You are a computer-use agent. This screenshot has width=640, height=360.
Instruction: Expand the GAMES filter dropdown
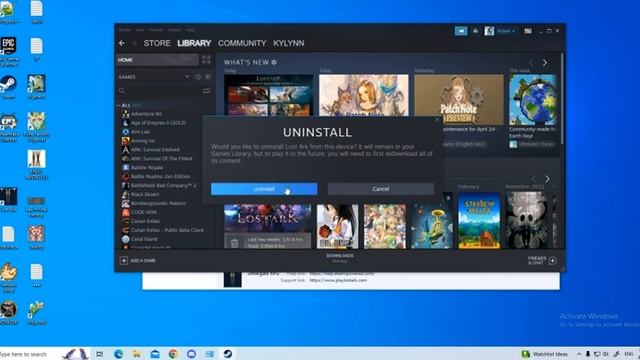coord(187,77)
